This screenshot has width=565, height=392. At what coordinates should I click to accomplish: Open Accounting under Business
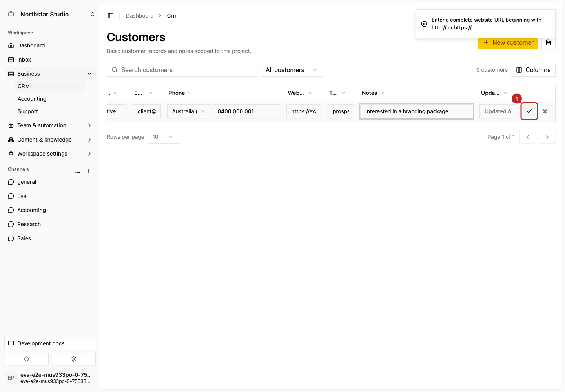pos(50,99)
